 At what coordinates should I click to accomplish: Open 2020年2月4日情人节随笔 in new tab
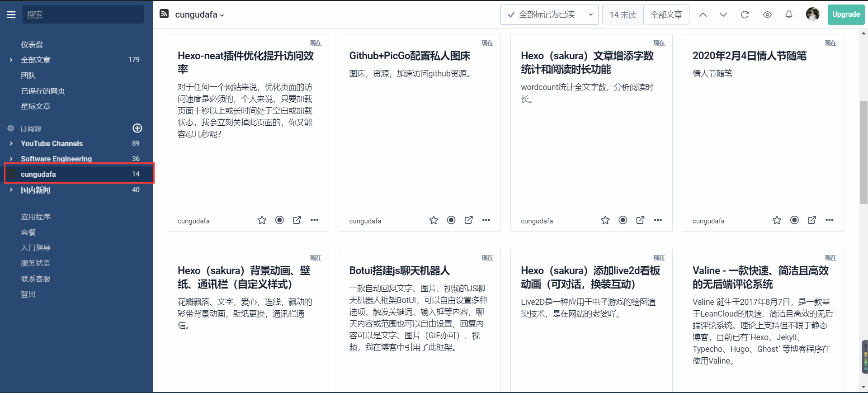[812, 220]
